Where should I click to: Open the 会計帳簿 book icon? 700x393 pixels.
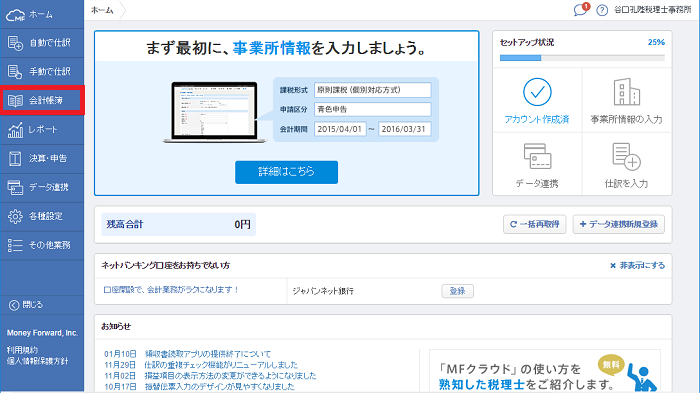15,100
